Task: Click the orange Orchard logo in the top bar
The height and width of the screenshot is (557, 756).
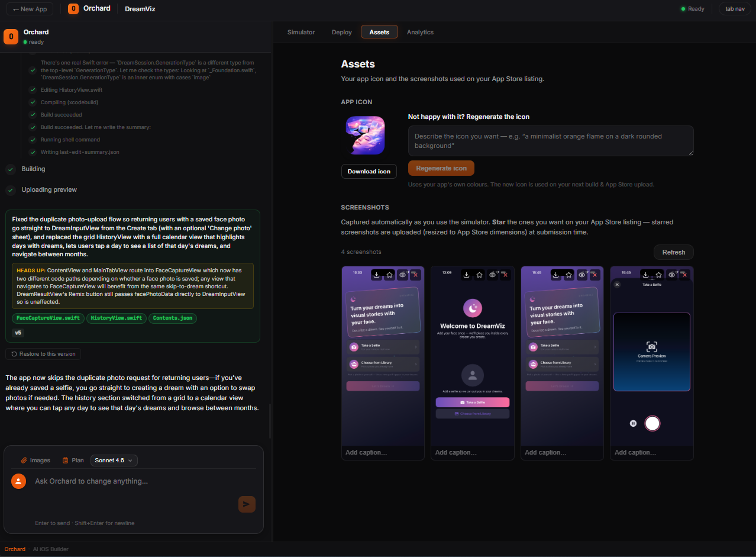Action: 73,9
